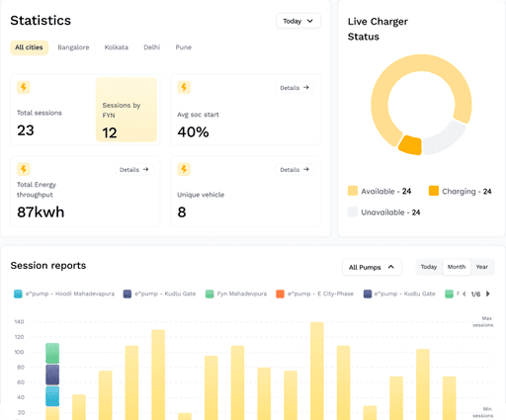Select the All cities tab

pos(29,47)
